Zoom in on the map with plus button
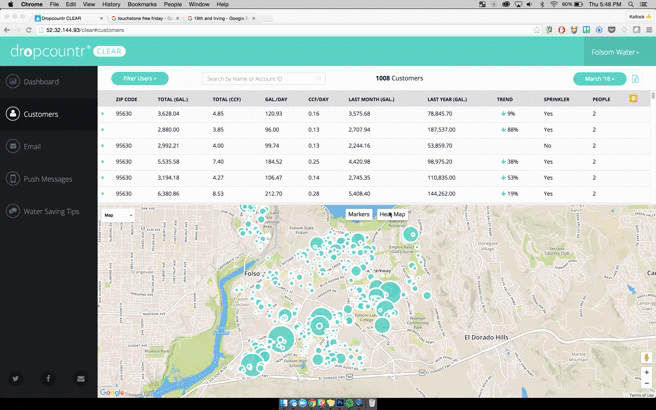The width and height of the screenshot is (656, 410). point(646,372)
